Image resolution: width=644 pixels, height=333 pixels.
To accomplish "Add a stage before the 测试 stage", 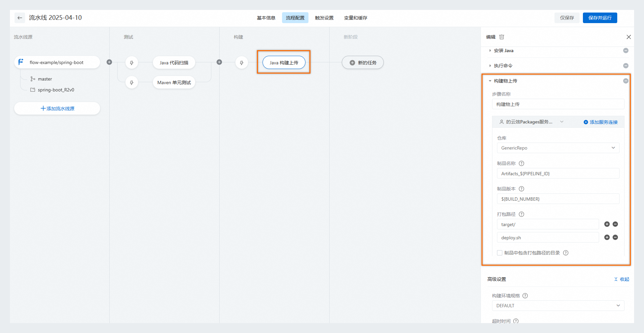I will point(109,62).
